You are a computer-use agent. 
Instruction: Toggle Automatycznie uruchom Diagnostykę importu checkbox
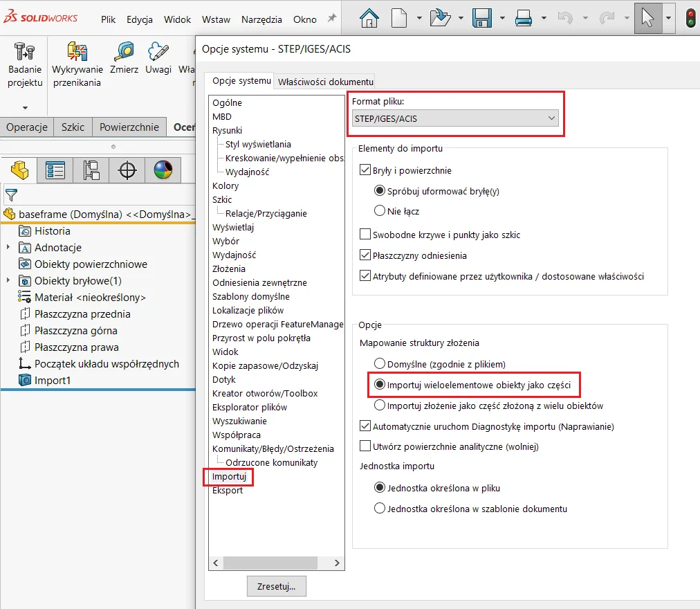coord(365,426)
